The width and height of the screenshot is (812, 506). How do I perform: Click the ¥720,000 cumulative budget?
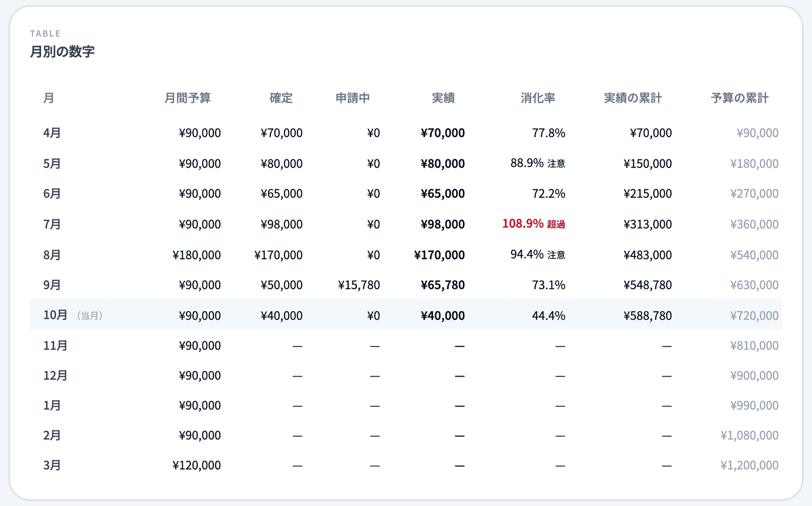point(754,316)
